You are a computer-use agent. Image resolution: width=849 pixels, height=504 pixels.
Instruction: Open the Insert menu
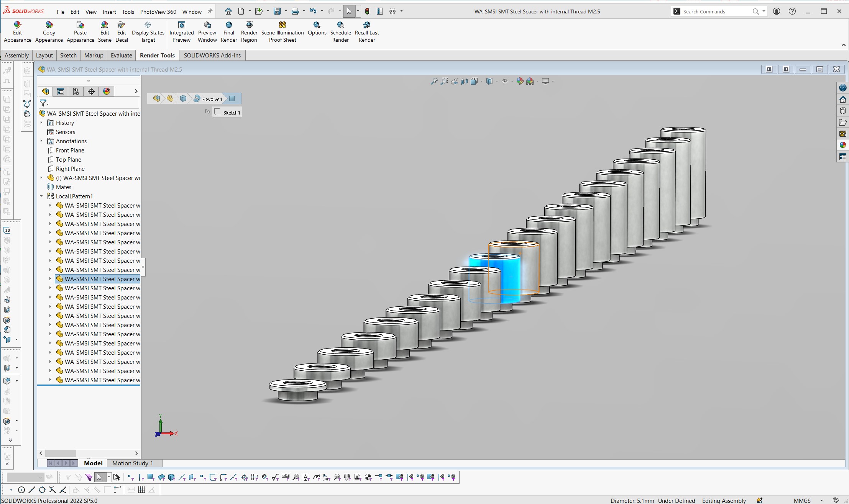click(109, 12)
